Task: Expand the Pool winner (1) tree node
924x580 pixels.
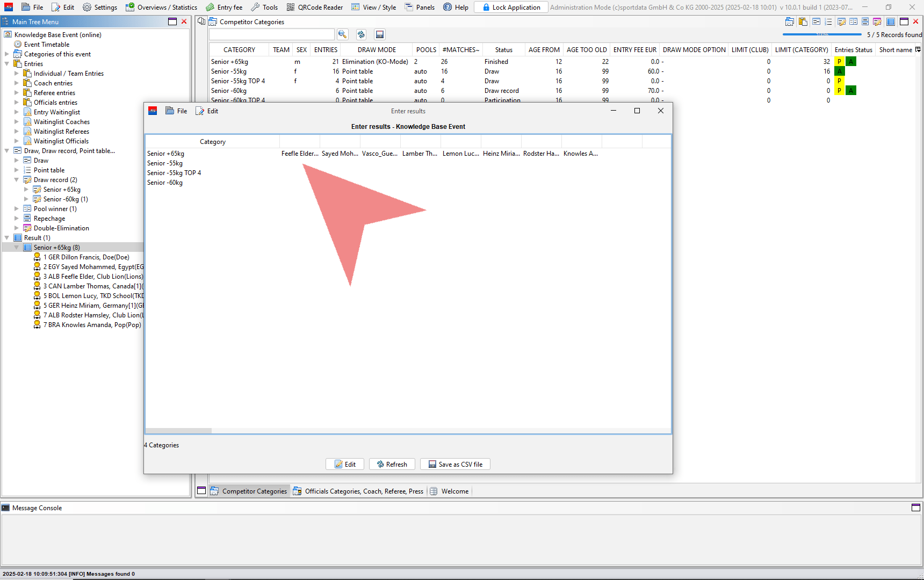Action: pyautogui.click(x=17, y=209)
